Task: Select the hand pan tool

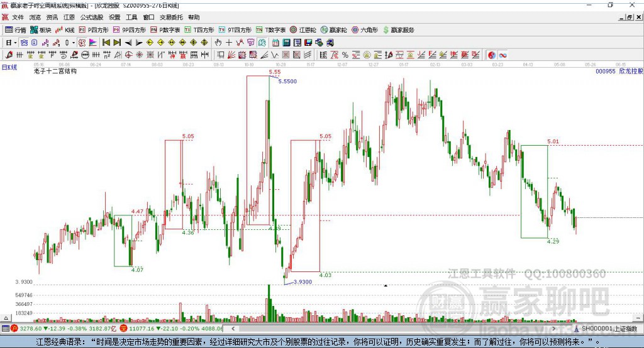Action: click(x=218, y=43)
